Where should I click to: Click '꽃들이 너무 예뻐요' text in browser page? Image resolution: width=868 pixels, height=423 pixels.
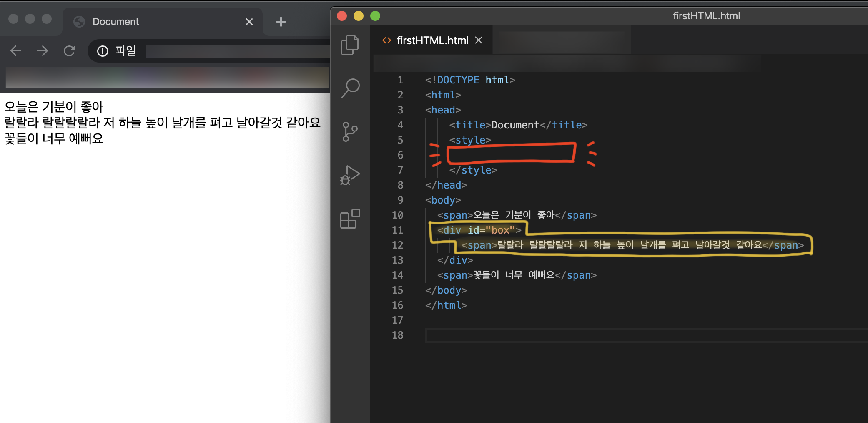pos(54,138)
